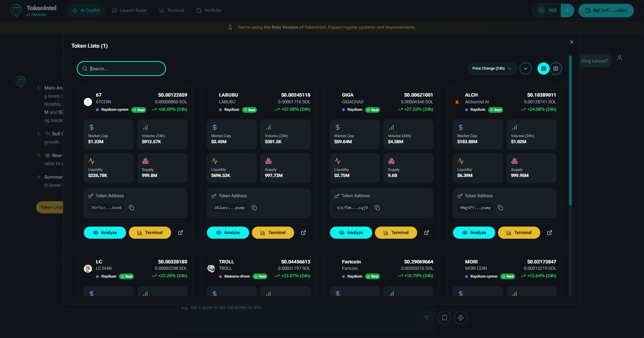Toggle the AI assistant avatar on the left edge
Viewport: 644px width, 338px height.
(20, 81)
